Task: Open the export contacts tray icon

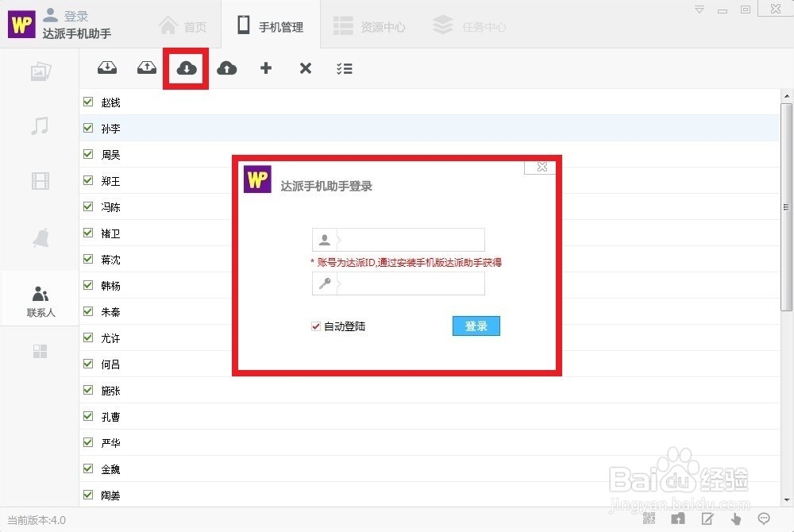Action: tap(146, 68)
